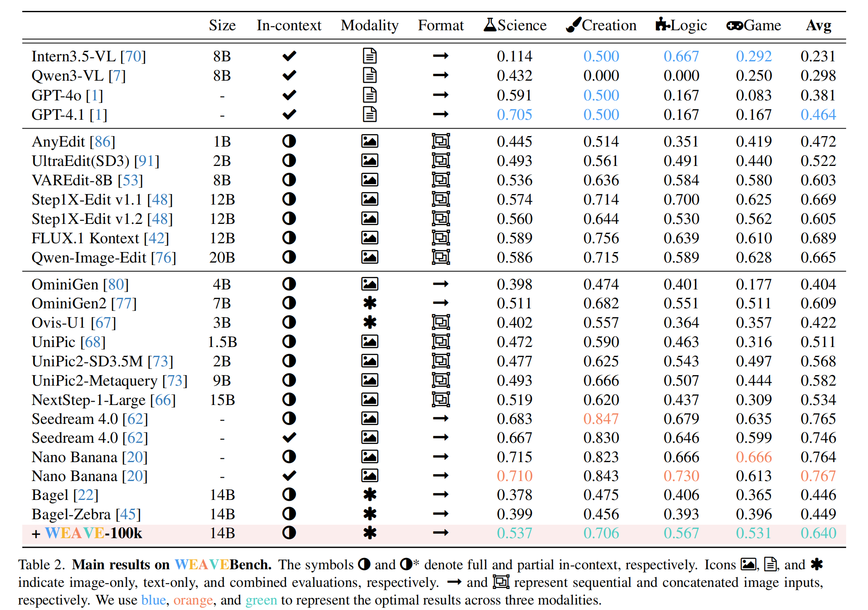The width and height of the screenshot is (868, 610).
Task: Click the gamepad icon beside Game header
Action: pos(735,26)
